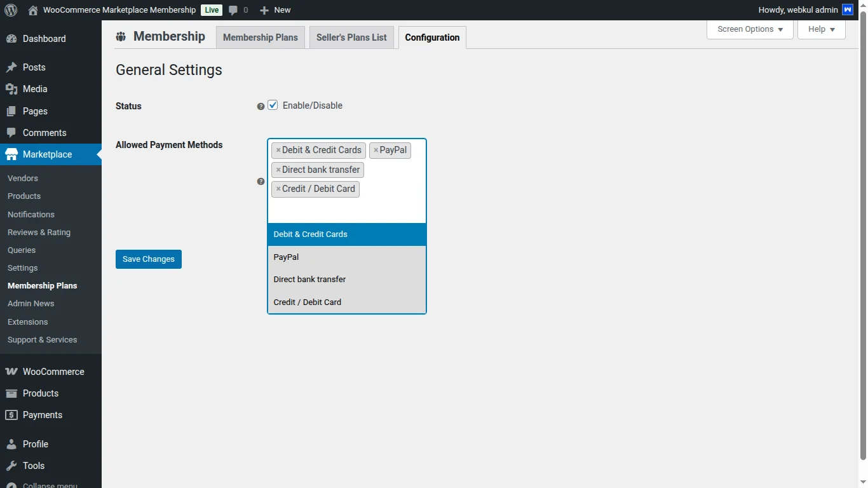Viewport: 868px width, 488px height.
Task: Click the help icon next to Status
Action: tap(261, 107)
